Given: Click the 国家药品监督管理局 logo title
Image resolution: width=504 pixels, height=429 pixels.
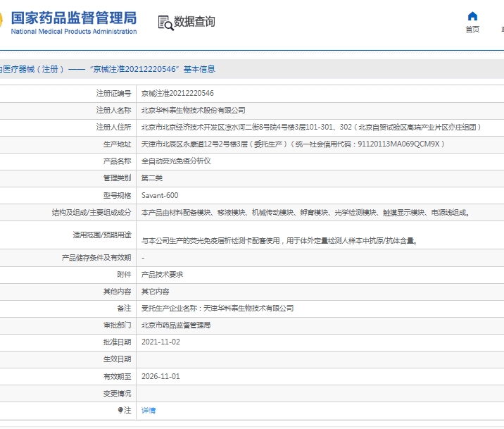Looking at the screenshot, I should click(x=74, y=18).
